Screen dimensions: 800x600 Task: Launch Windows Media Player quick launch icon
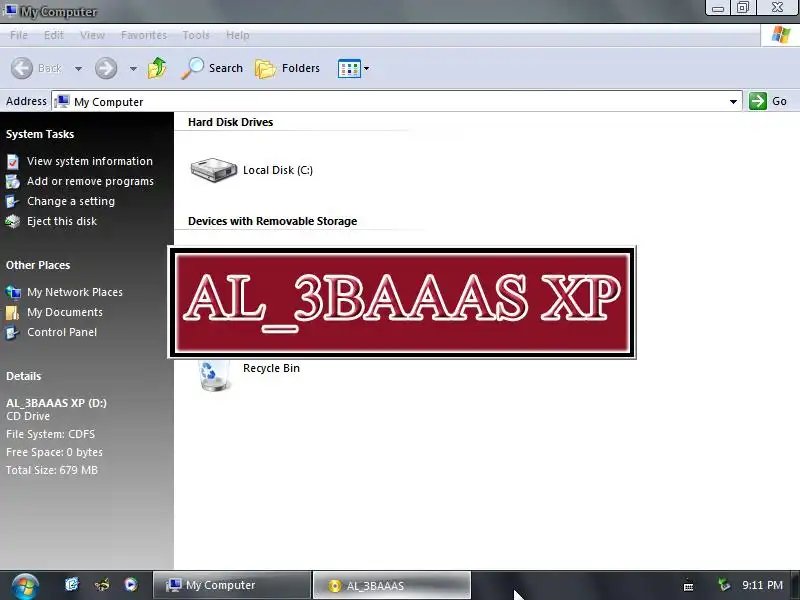131,584
